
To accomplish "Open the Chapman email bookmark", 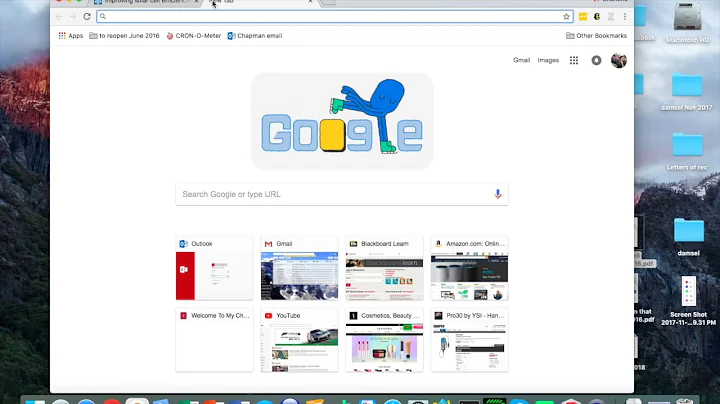I will click(x=255, y=36).
